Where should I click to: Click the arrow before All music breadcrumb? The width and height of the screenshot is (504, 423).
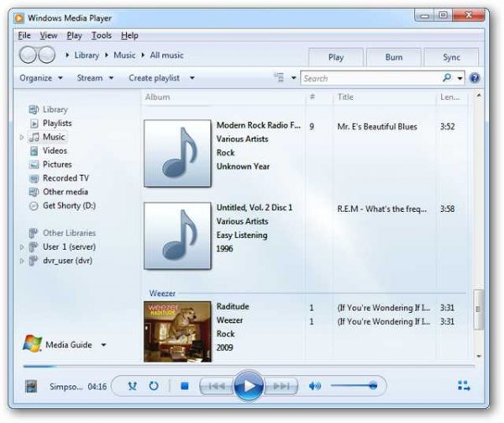tap(143, 56)
